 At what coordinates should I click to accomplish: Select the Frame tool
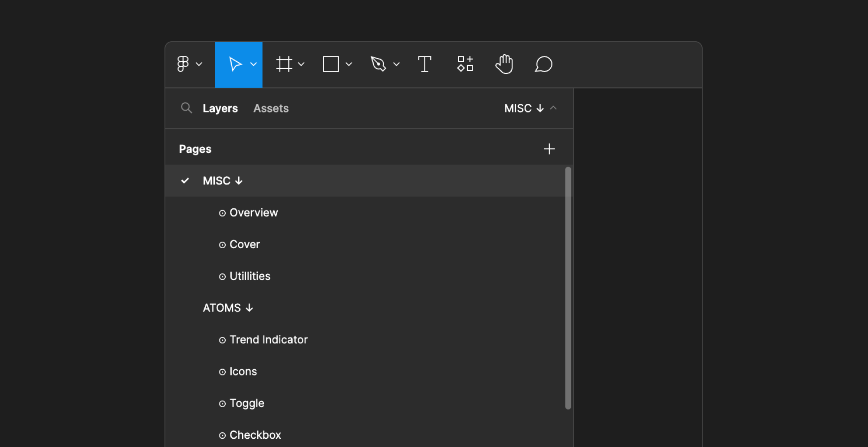(284, 64)
